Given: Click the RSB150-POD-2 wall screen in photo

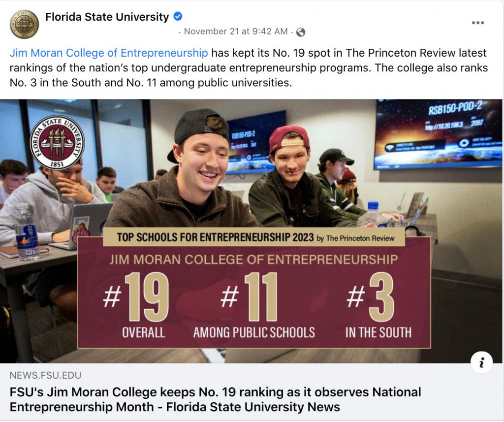Looking at the screenshot, I should [x=439, y=134].
